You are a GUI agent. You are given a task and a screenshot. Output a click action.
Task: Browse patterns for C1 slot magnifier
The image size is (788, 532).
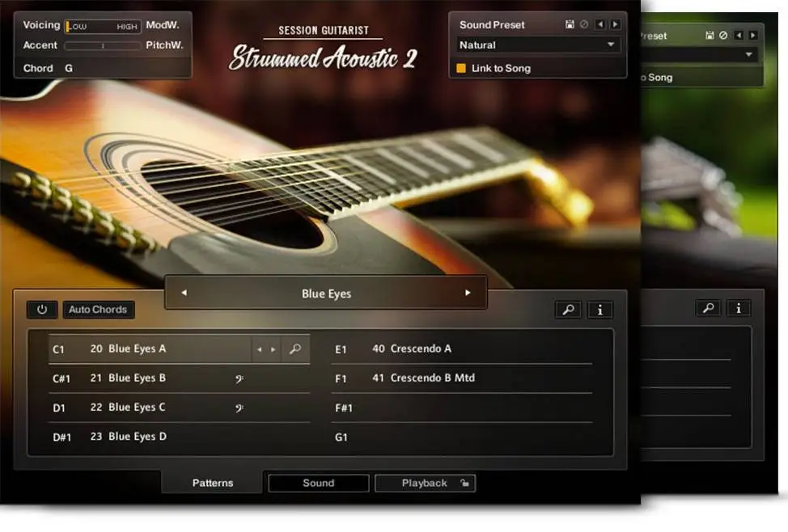(295, 348)
